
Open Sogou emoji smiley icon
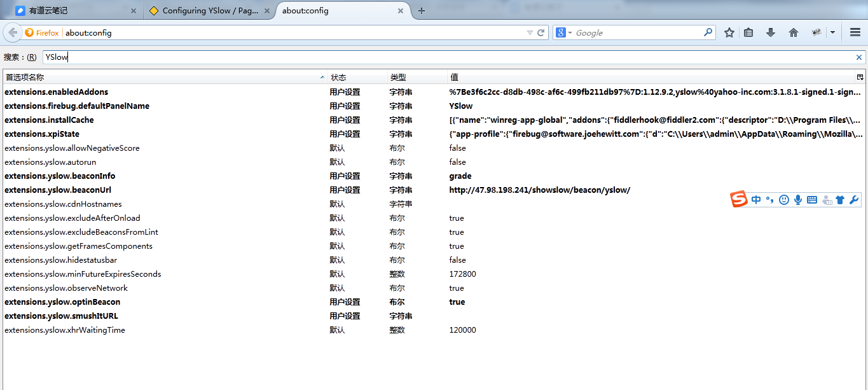pos(784,200)
